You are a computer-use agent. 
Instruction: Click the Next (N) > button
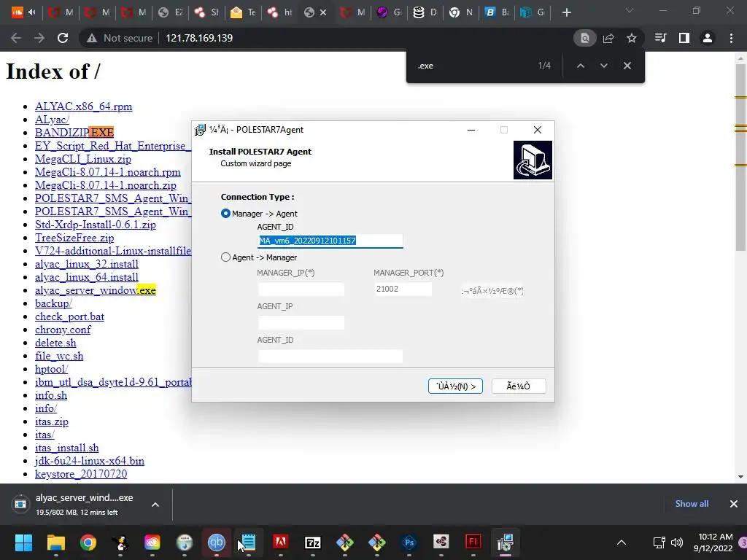click(x=455, y=386)
